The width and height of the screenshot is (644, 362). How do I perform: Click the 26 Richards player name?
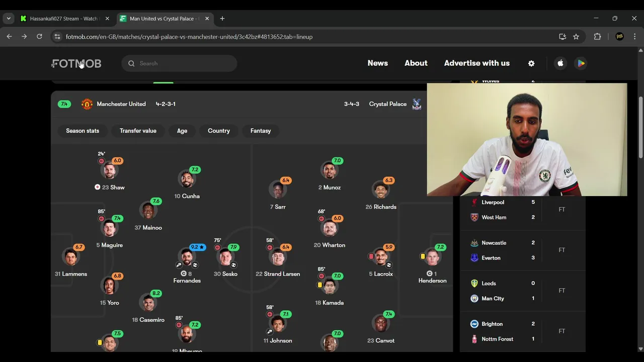pyautogui.click(x=381, y=207)
